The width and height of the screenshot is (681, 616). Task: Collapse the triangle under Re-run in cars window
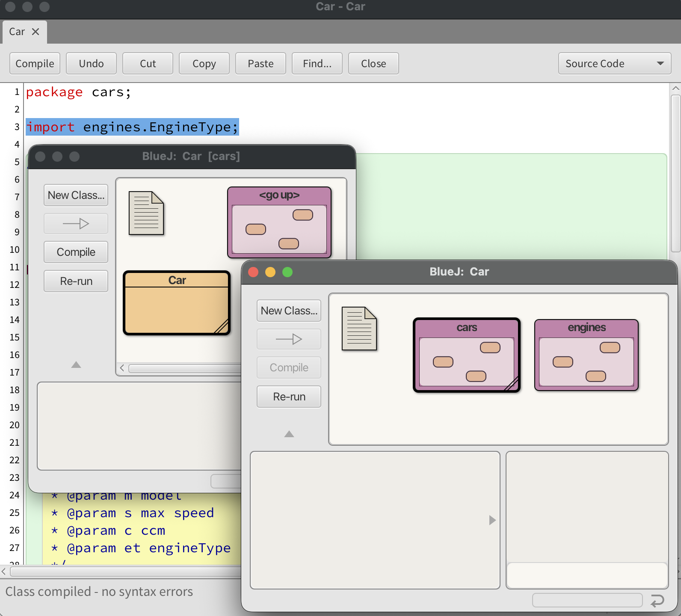click(76, 365)
